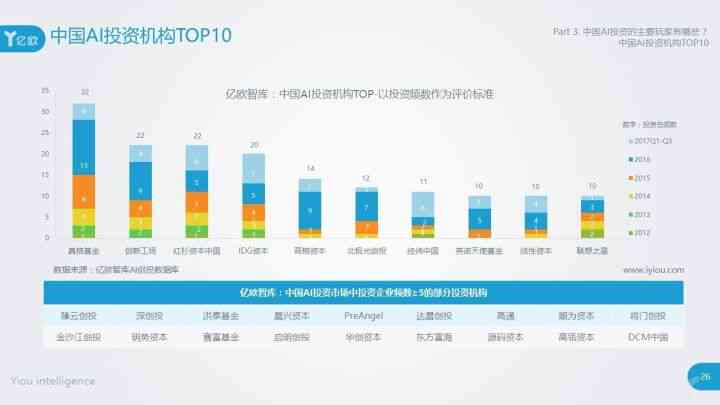Click the 2013 legend marker
The image size is (720, 405).
(x=630, y=214)
